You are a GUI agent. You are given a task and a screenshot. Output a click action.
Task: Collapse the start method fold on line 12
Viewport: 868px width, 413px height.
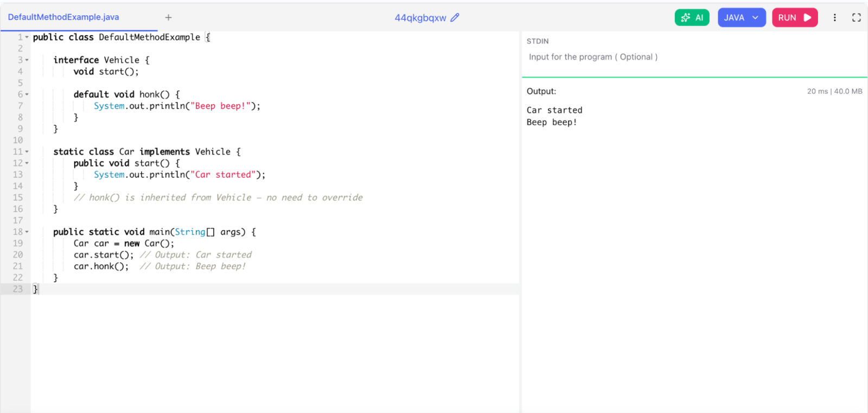27,163
